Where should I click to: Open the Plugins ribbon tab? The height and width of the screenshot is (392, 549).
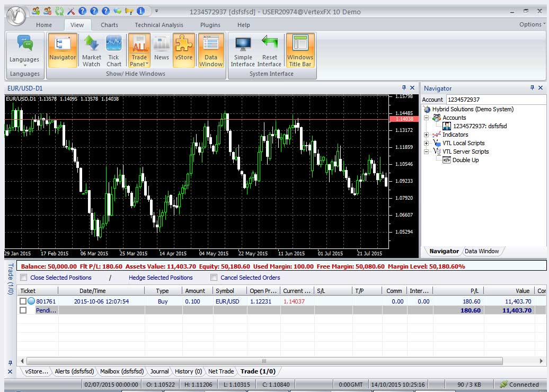[210, 25]
